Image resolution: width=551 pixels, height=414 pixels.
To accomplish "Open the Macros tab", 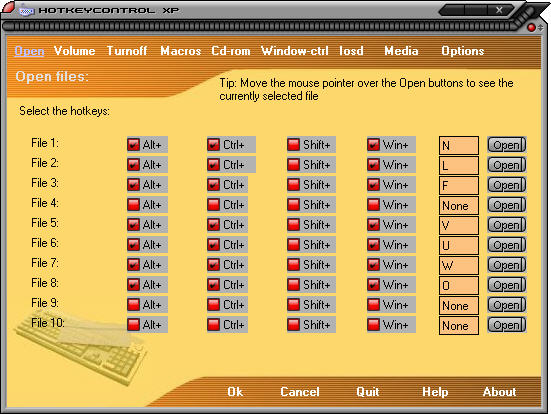I will pos(181,51).
